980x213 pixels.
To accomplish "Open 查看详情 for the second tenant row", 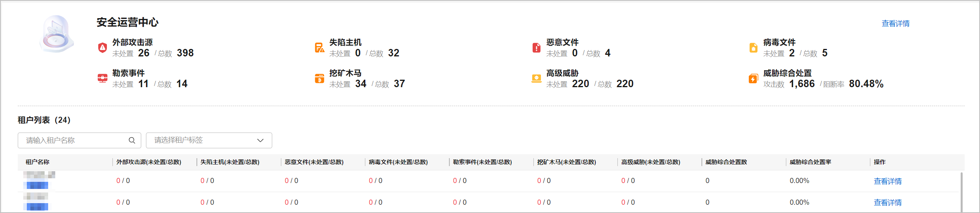I will tap(887, 202).
